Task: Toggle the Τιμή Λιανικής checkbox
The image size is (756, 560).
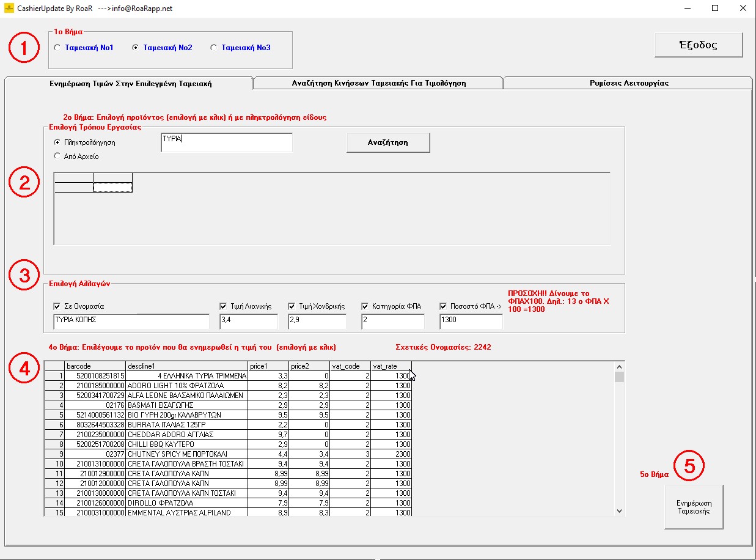Action: point(224,306)
